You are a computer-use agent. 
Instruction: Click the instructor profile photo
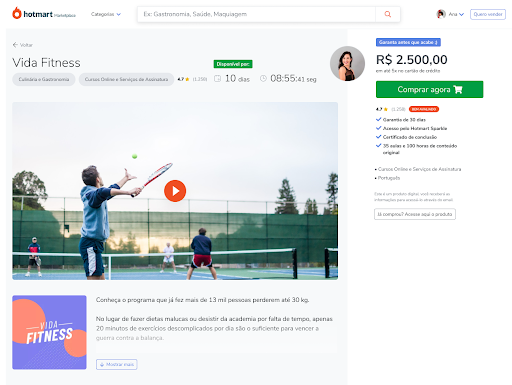[x=347, y=63]
